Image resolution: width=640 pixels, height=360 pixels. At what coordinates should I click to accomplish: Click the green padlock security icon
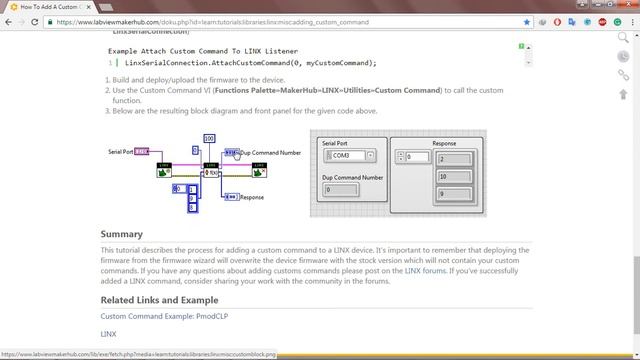tap(50, 22)
